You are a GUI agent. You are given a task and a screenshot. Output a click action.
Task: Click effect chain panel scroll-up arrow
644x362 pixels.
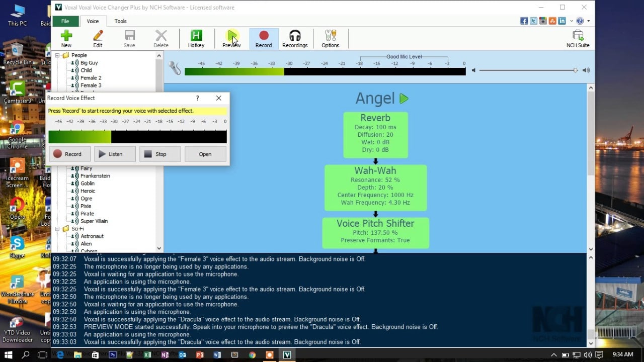[591, 87]
